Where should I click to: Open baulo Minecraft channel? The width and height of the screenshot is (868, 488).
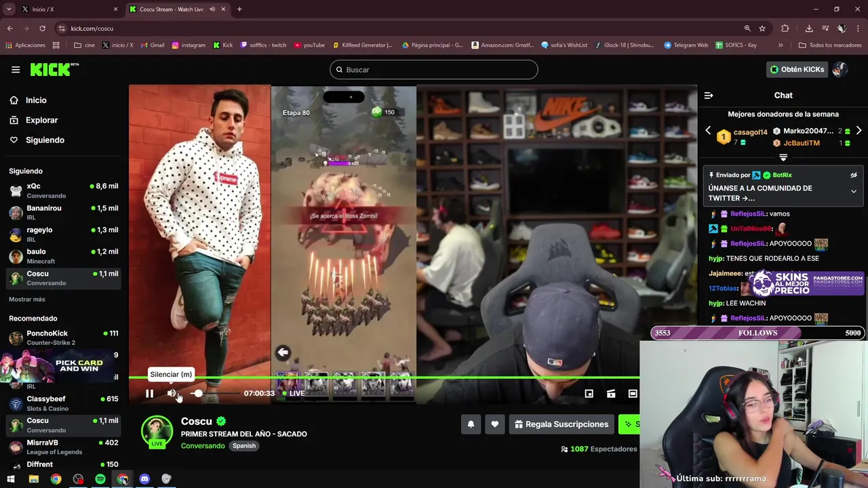[x=62, y=256]
